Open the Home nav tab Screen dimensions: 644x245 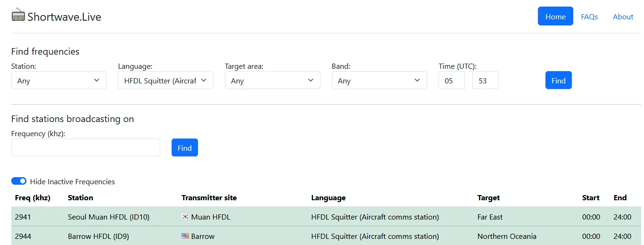pyautogui.click(x=555, y=16)
